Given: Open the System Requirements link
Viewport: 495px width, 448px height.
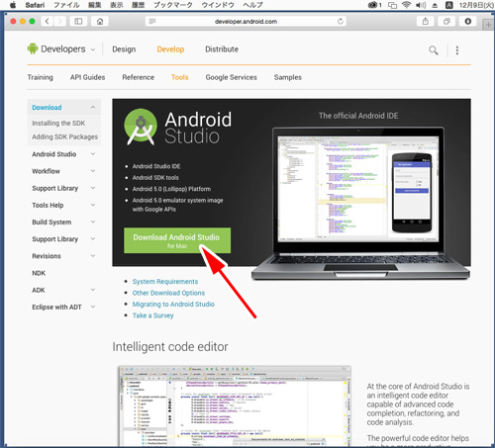Looking at the screenshot, I should [x=165, y=282].
